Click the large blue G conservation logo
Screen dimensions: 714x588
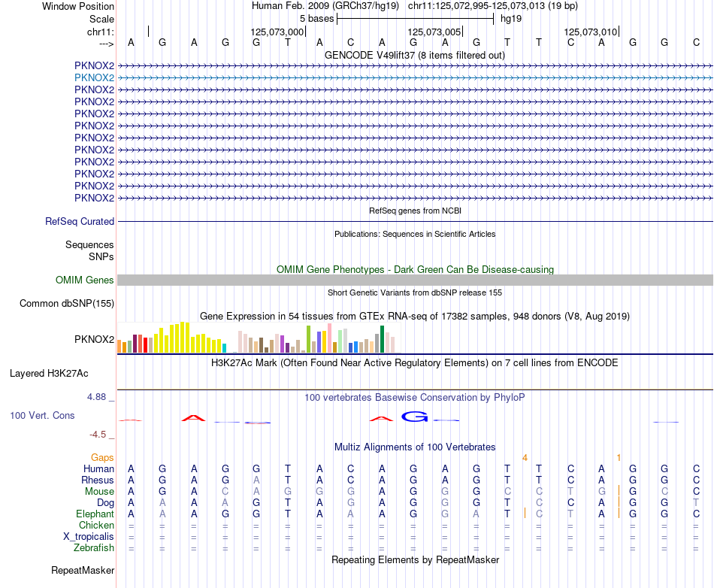pyautogui.click(x=414, y=417)
